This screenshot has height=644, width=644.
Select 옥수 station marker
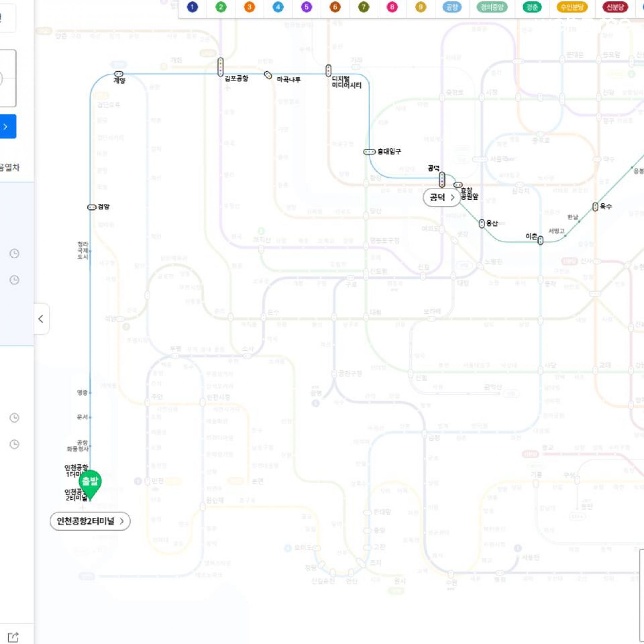(x=595, y=207)
